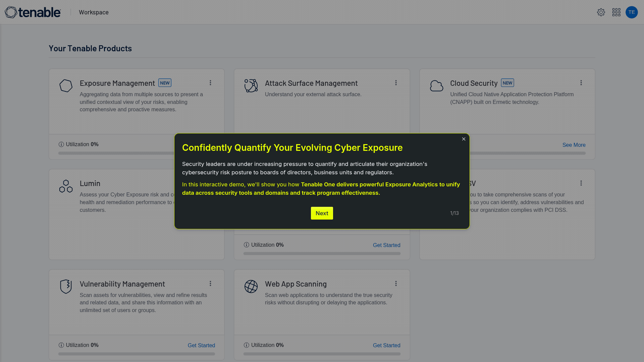Click the Your Tenable Products heading
The width and height of the screenshot is (644, 362).
(90, 48)
